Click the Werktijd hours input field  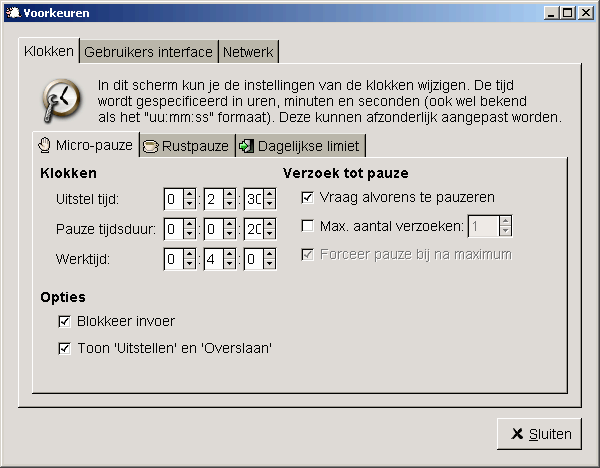[x=174, y=259]
